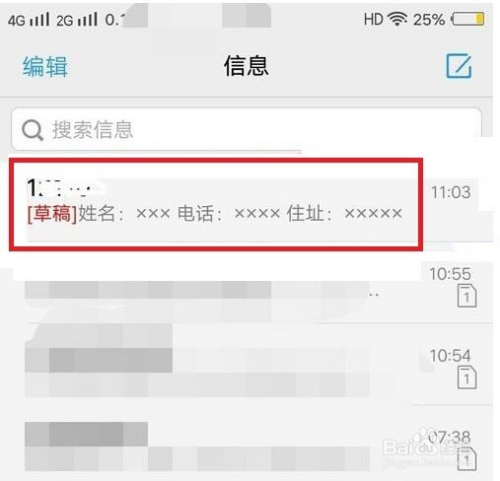Tap the battery indicator icon
The image size is (500, 481).
(x=468, y=19)
